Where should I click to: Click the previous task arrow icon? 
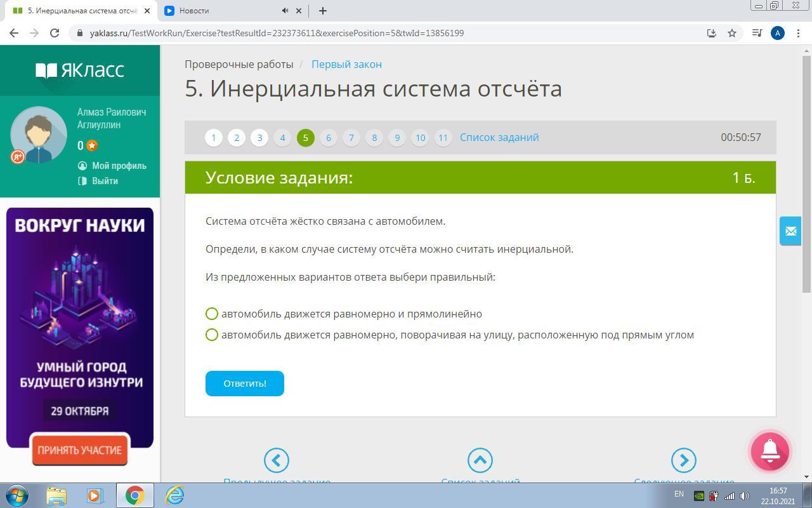[277, 460]
